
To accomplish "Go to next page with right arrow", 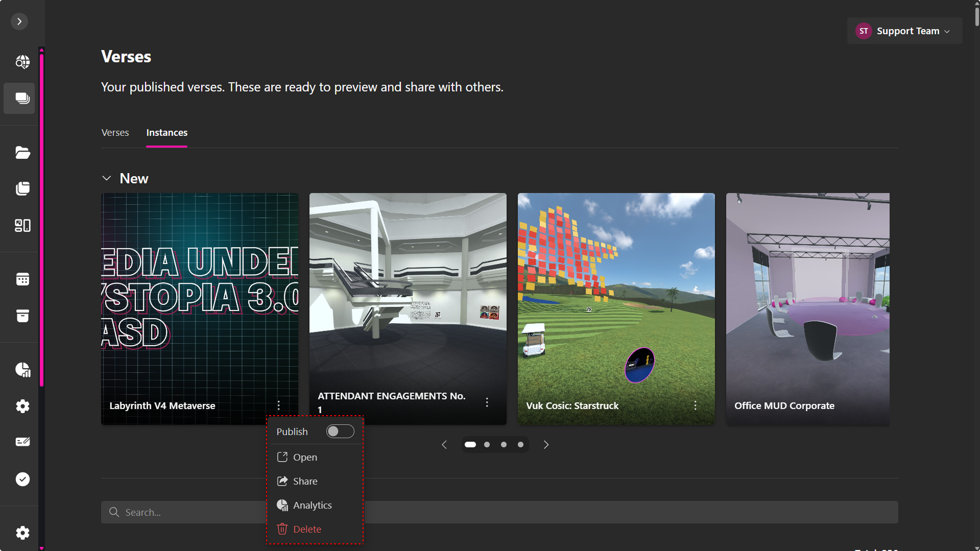I will 545,444.
